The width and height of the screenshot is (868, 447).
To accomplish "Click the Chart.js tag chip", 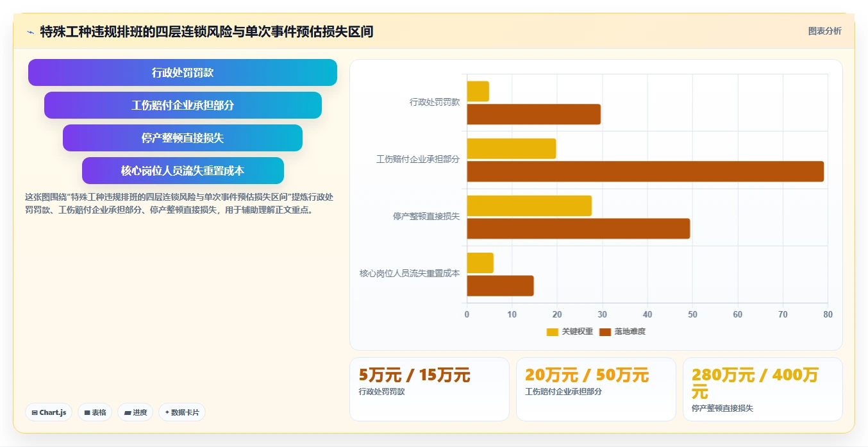I will [x=49, y=412].
